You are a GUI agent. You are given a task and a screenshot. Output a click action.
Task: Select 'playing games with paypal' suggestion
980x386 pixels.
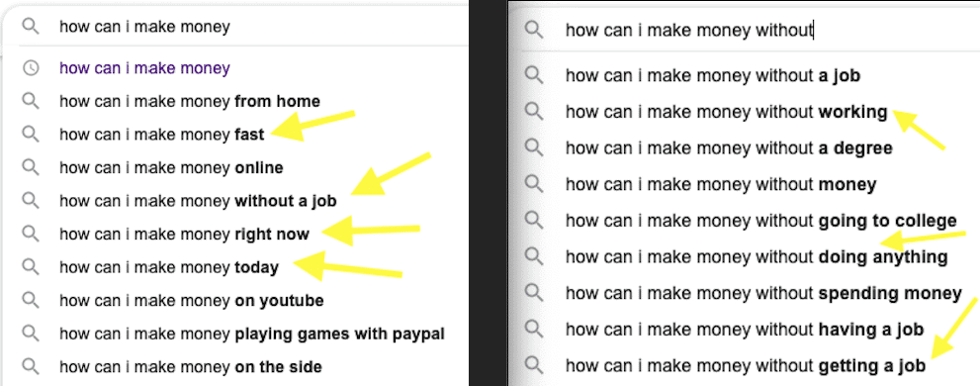click(x=252, y=334)
